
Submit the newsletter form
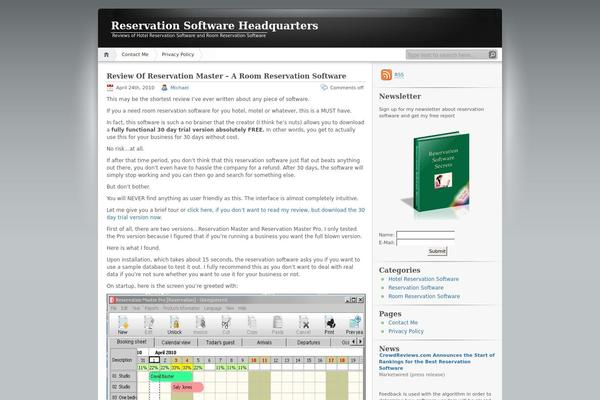(437, 251)
